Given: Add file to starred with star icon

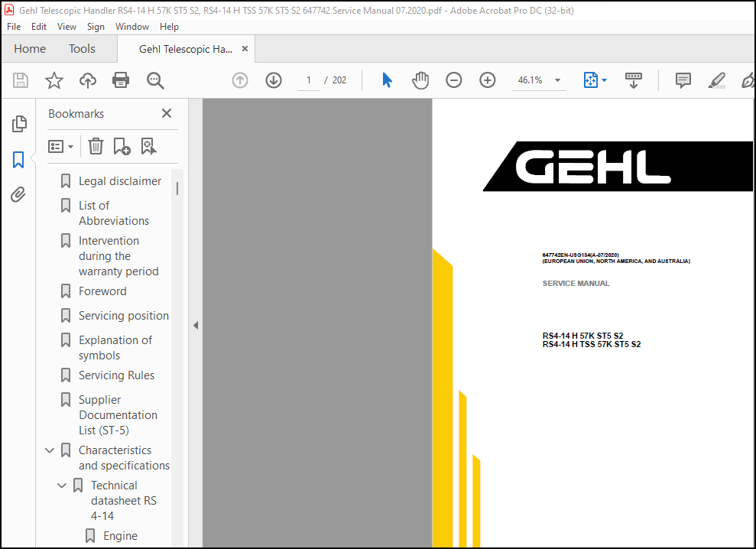Looking at the screenshot, I should coord(54,80).
